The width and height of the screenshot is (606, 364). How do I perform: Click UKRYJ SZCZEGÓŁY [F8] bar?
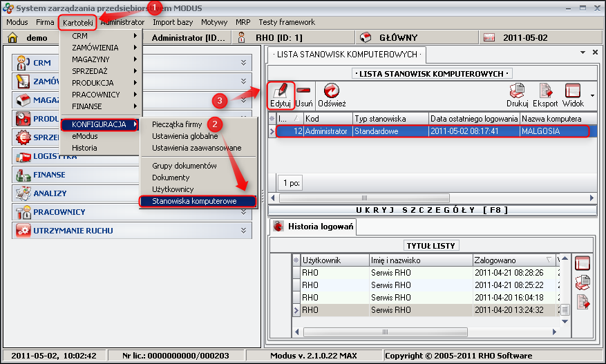click(x=432, y=210)
